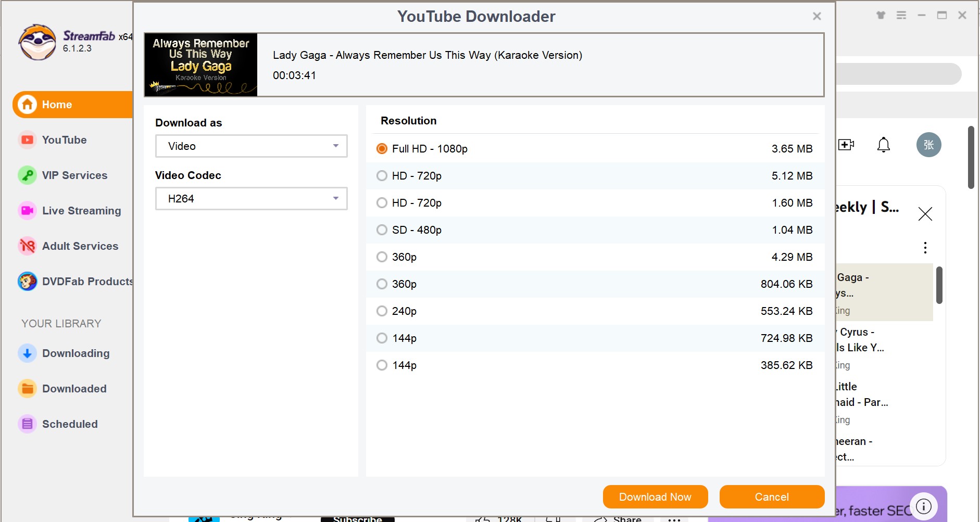Click the DVDFab Products icon

27,282
